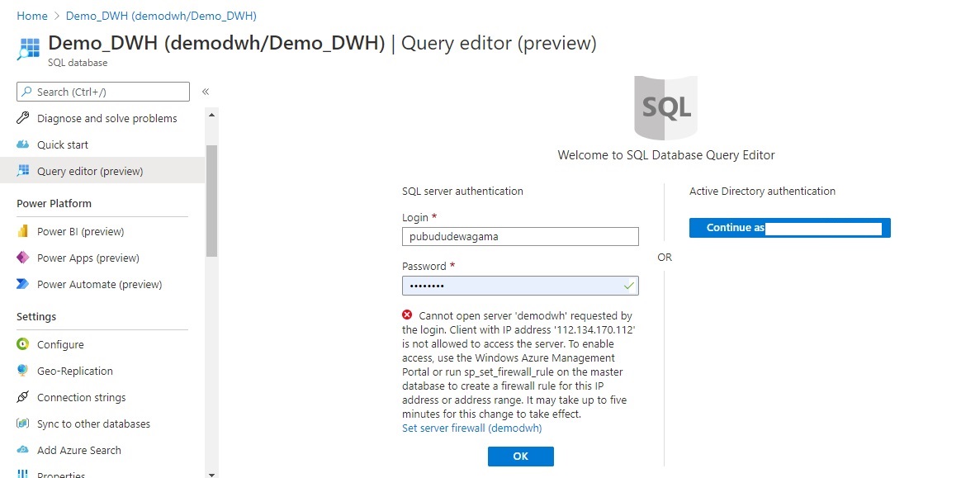This screenshot has height=478, width=980.
Task: Click the Quick start cloud icon
Action: 22,144
